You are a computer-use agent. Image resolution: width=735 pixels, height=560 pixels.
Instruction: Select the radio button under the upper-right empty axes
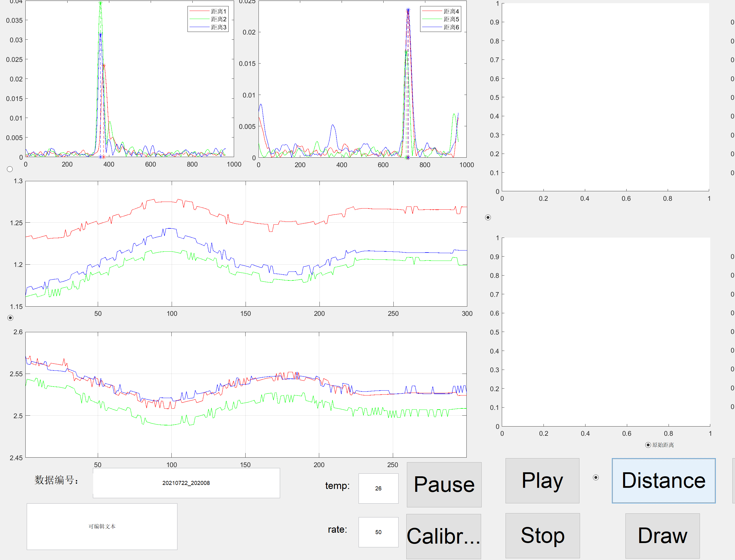click(x=488, y=218)
